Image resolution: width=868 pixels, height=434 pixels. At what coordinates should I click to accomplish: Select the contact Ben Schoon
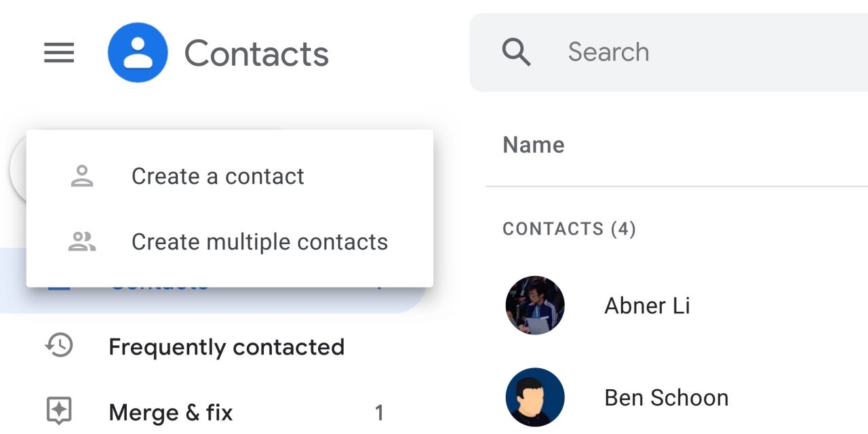[666, 397]
